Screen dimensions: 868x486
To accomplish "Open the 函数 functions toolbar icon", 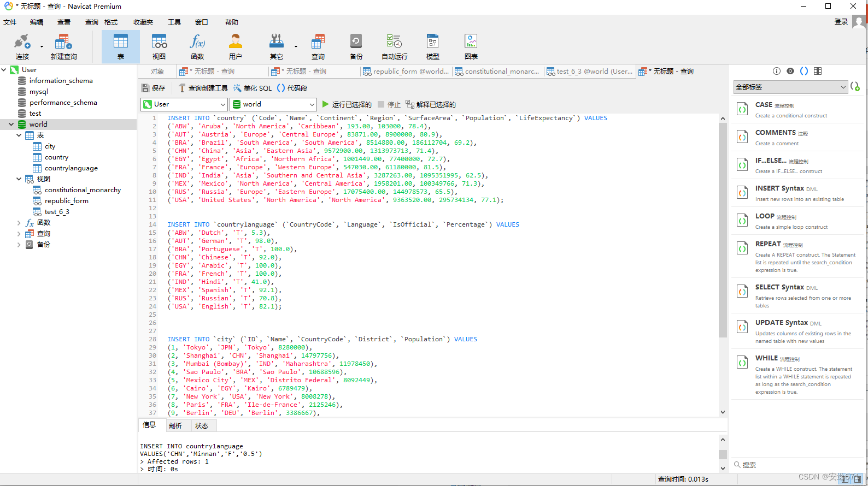I will click(197, 46).
